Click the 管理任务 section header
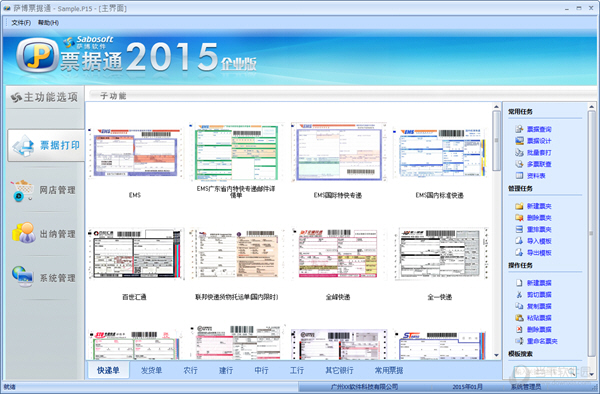The height and width of the screenshot is (394, 600). (520, 189)
